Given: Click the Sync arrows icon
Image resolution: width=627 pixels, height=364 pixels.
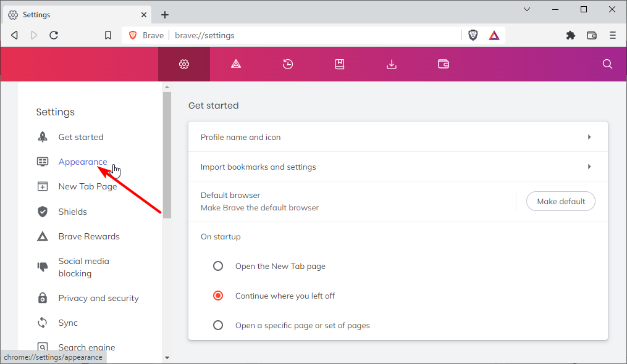Looking at the screenshot, I should (x=43, y=323).
